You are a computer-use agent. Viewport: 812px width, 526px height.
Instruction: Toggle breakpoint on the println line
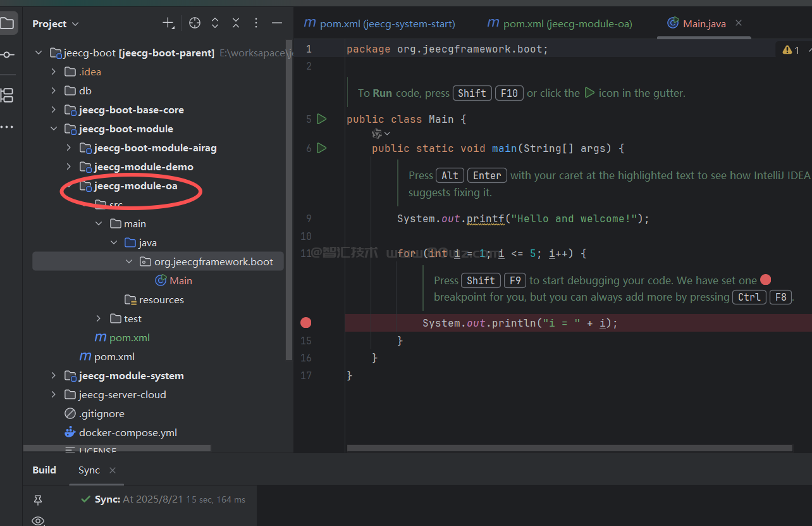[306, 323]
